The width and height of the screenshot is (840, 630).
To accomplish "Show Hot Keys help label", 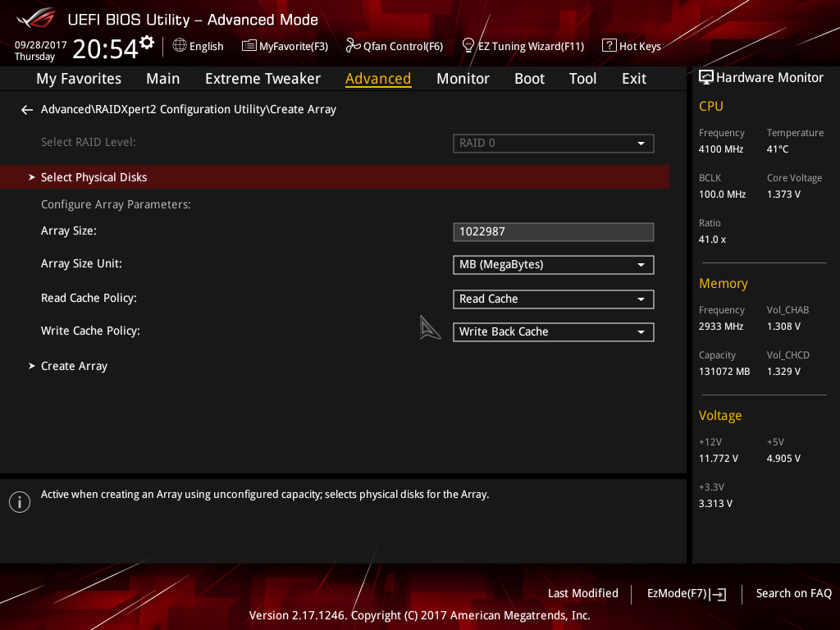I will point(640,46).
